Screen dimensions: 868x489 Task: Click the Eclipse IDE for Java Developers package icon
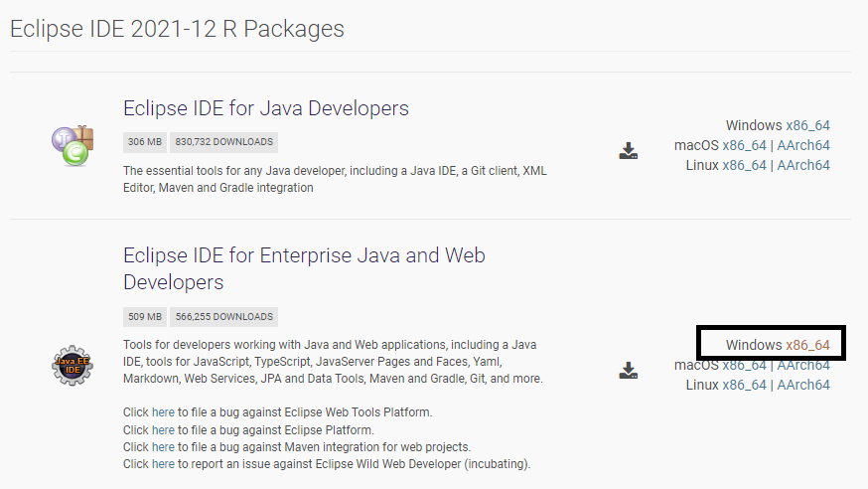[x=72, y=146]
